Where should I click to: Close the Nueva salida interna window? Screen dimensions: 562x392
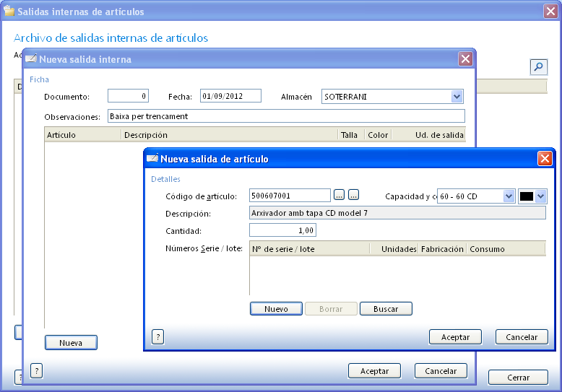click(x=465, y=59)
